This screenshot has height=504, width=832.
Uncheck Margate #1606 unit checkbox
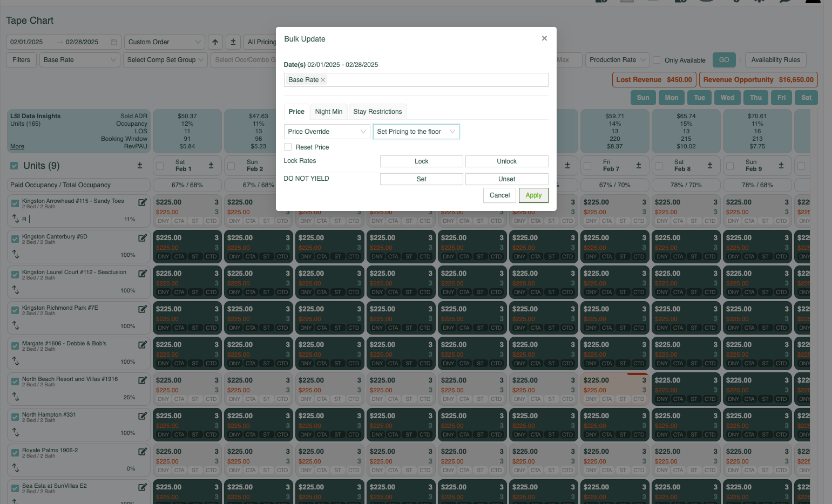point(15,346)
